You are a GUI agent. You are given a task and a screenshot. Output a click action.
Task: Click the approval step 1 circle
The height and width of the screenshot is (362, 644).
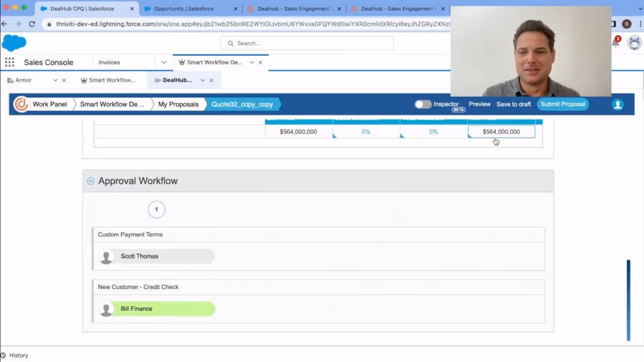156,209
